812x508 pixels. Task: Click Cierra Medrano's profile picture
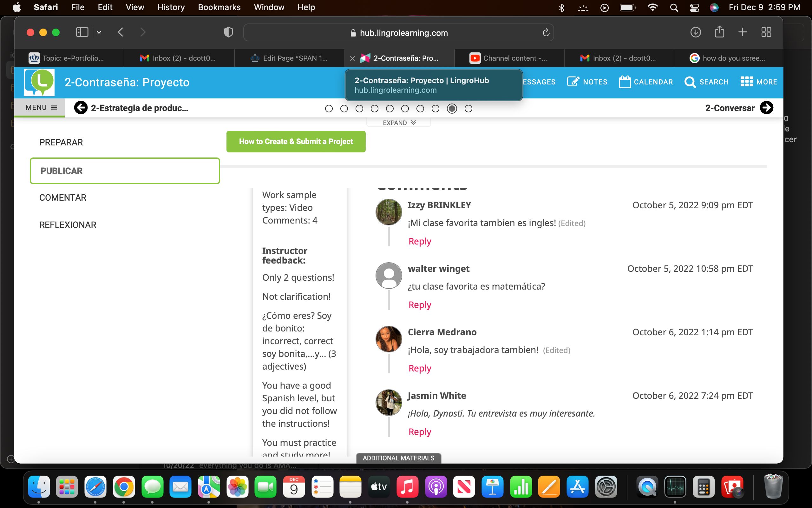point(389,339)
